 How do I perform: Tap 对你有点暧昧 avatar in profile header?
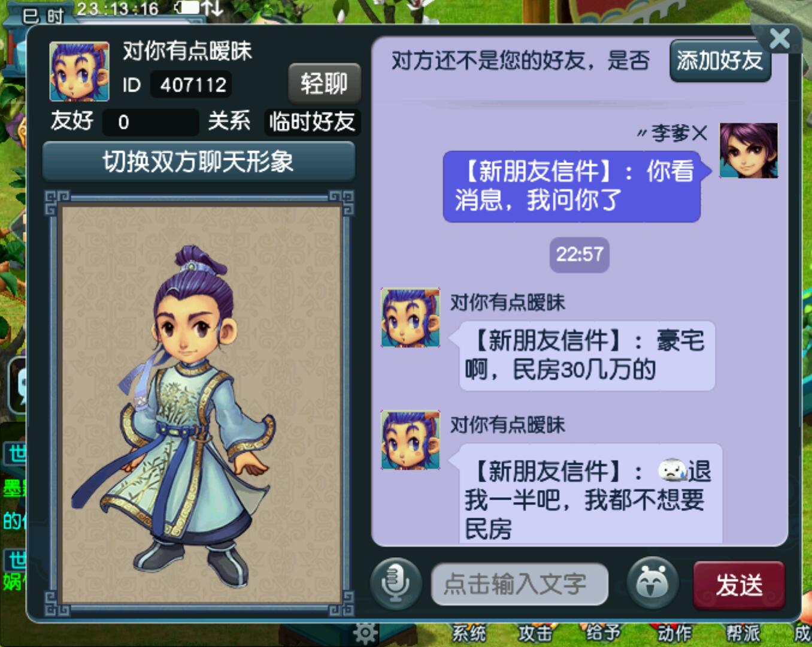click(79, 71)
